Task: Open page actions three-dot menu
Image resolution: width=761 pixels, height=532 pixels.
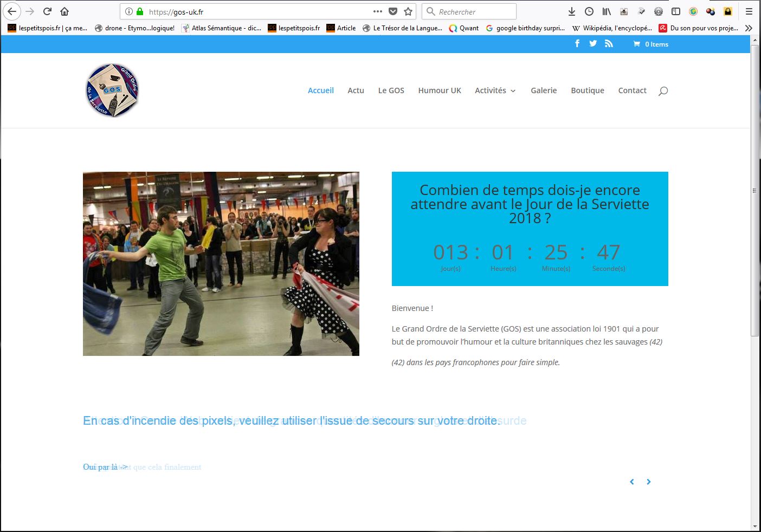Action: (x=378, y=11)
